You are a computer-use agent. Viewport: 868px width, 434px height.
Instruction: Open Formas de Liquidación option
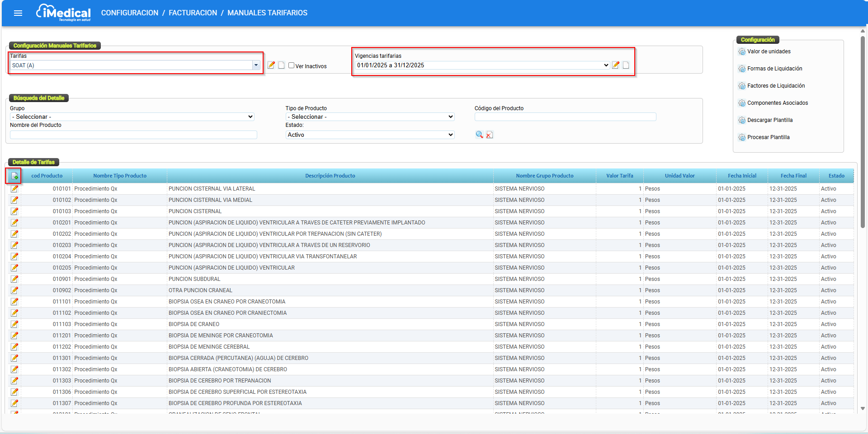tap(774, 69)
